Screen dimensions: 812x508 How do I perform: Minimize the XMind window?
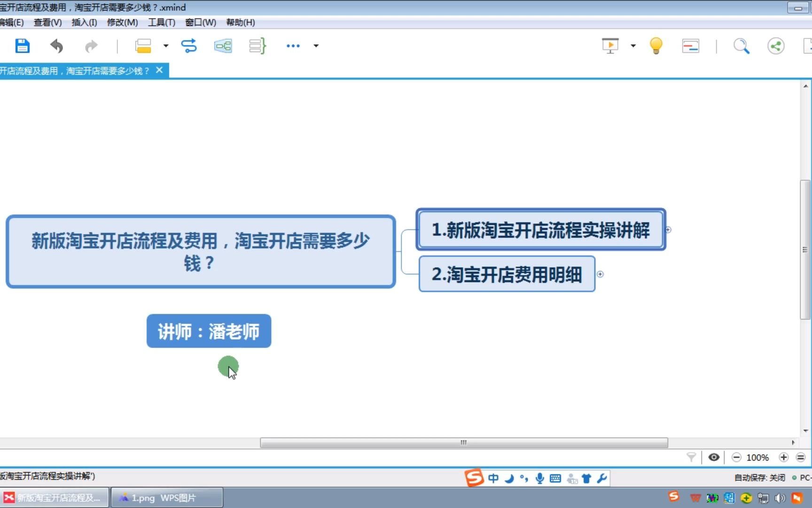click(798, 8)
